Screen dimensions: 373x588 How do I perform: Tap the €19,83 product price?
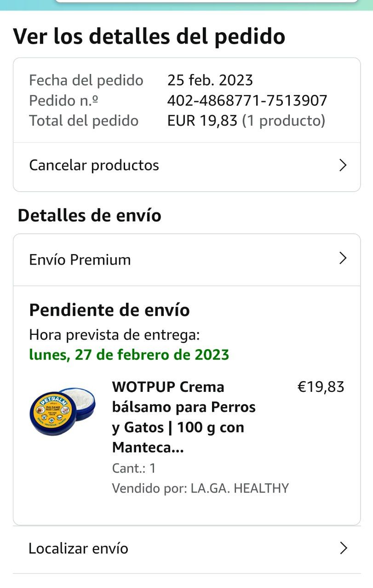[x=321, y=387]
